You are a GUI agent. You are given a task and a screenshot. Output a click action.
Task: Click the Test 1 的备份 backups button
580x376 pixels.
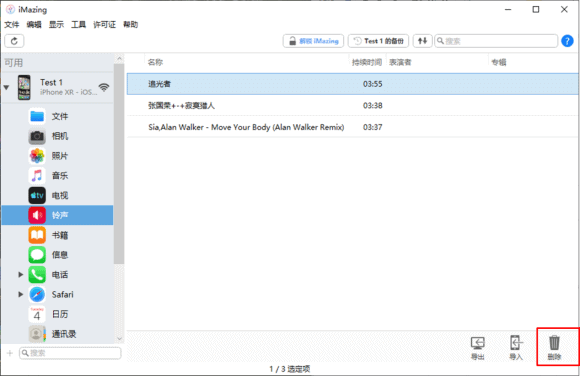378,41
